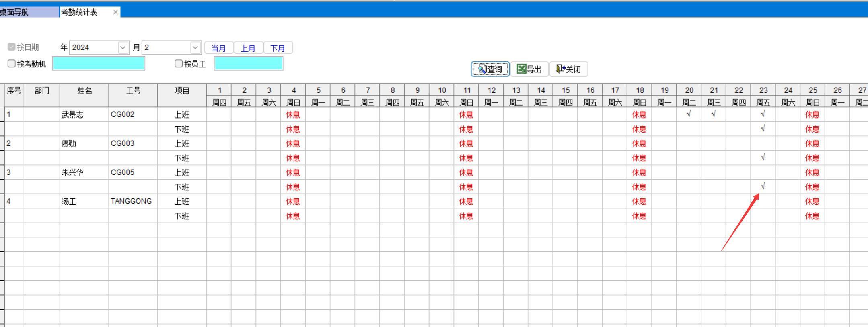
Task: Select the 考勤统计表 tab
Action: 80,12
